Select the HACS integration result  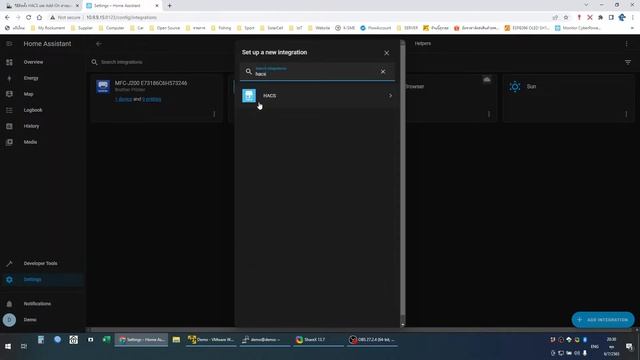click(x=318, y=96)
